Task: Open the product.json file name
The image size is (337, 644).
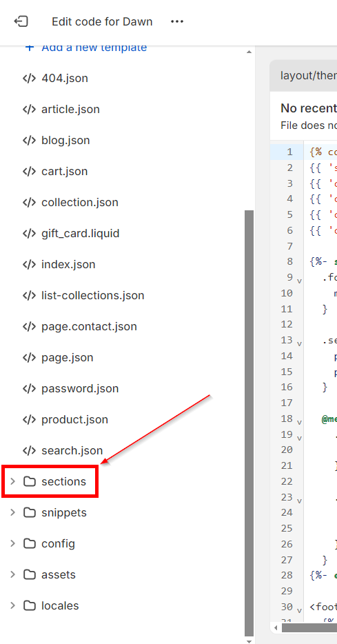Action: tap(74, 419)
